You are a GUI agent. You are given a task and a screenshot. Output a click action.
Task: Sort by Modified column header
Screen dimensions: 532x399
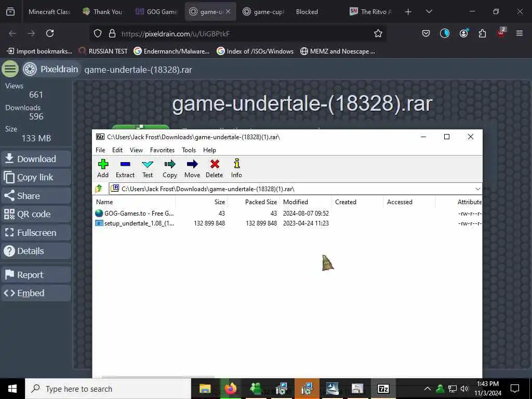[305, 202]
